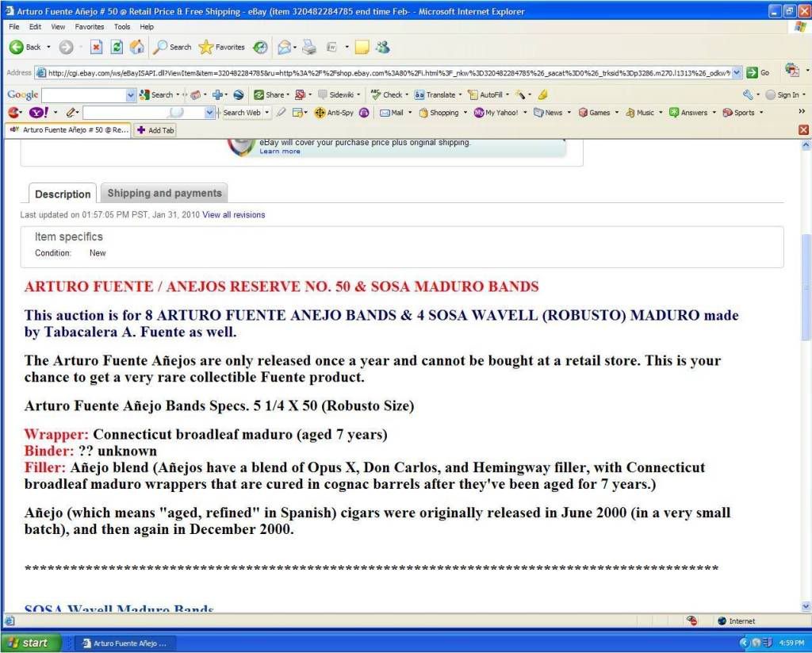This screenshot has height=653, width=812.
Task: Click the Sign In button
Action: pos(782,95)
